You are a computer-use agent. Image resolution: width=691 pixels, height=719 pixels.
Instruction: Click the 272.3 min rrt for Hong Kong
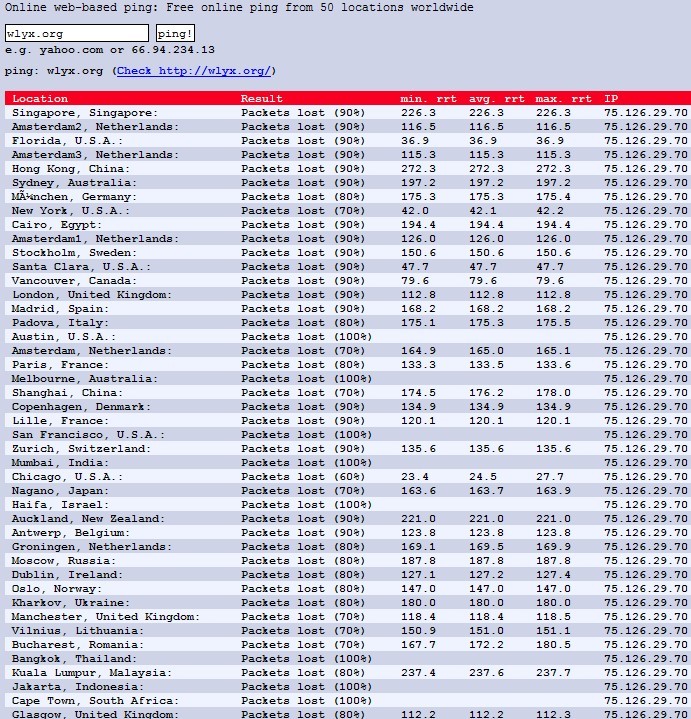click(x=418, y=169)
